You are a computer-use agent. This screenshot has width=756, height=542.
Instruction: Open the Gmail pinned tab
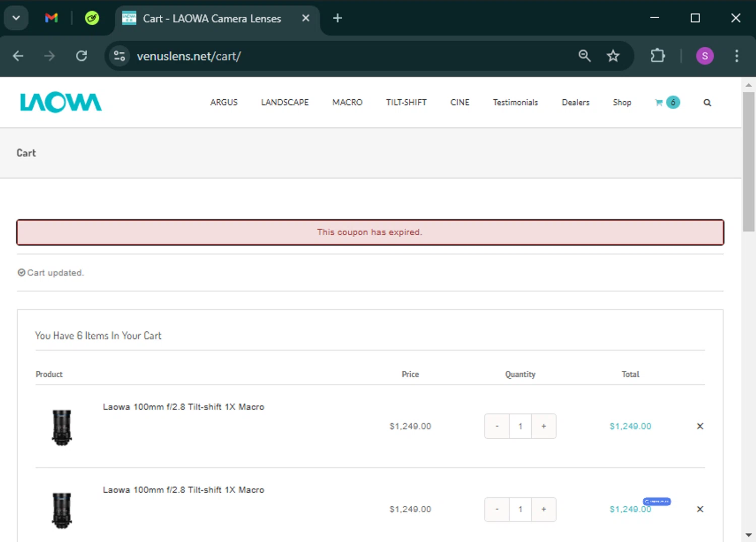tap(51, 18)
